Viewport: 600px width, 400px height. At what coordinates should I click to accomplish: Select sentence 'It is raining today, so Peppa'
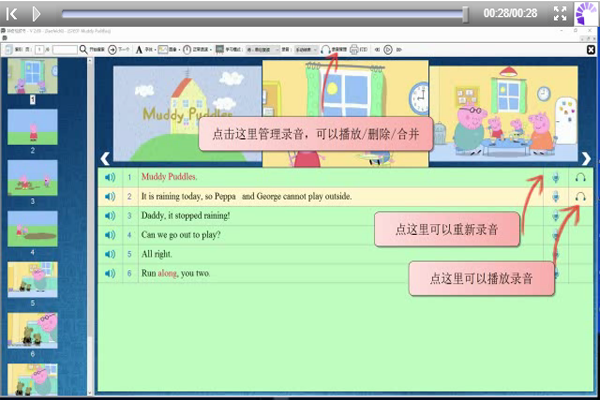(x=188, y=196)
